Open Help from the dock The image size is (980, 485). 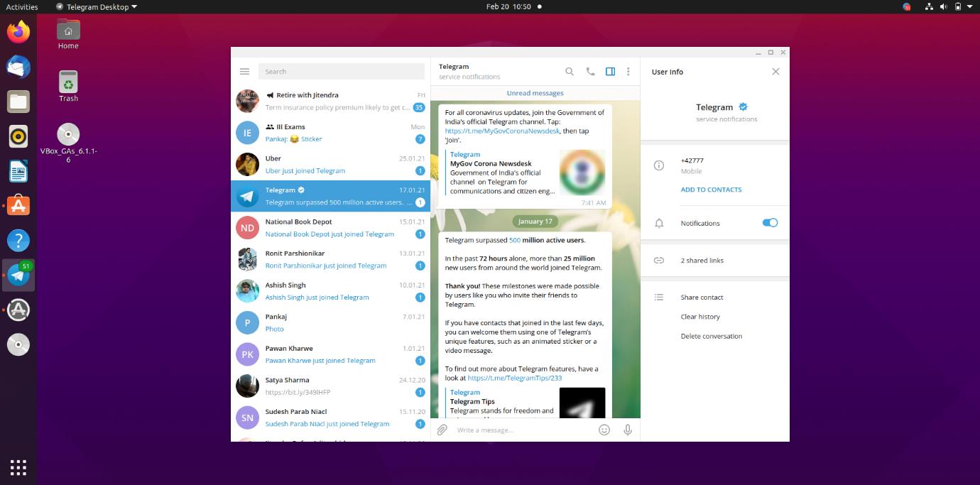[x=18, y=240]
